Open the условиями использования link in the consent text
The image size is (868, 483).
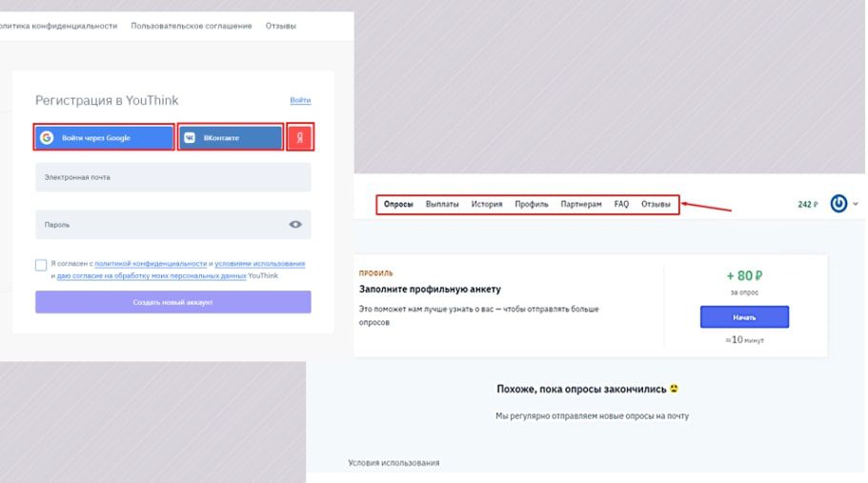click(259, 263)
